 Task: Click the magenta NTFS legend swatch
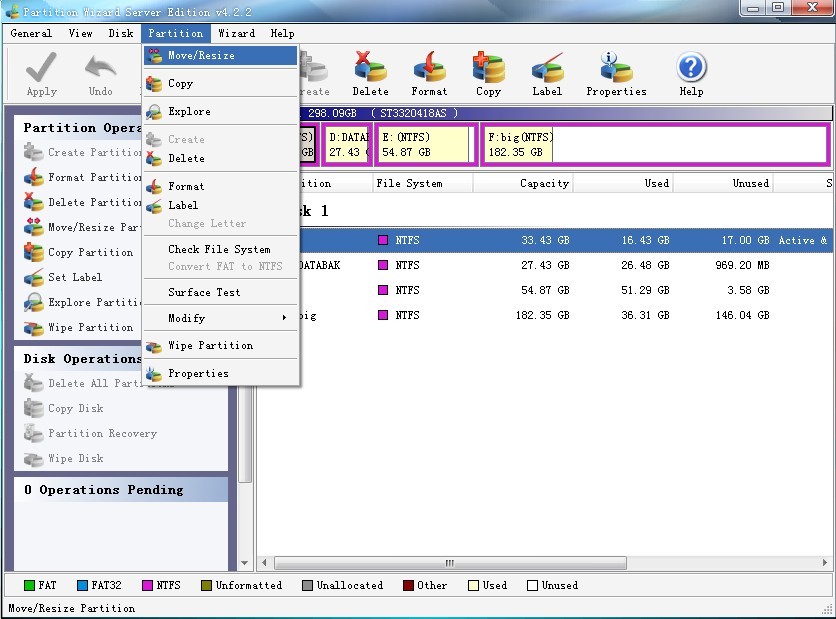tap(147, 585)
